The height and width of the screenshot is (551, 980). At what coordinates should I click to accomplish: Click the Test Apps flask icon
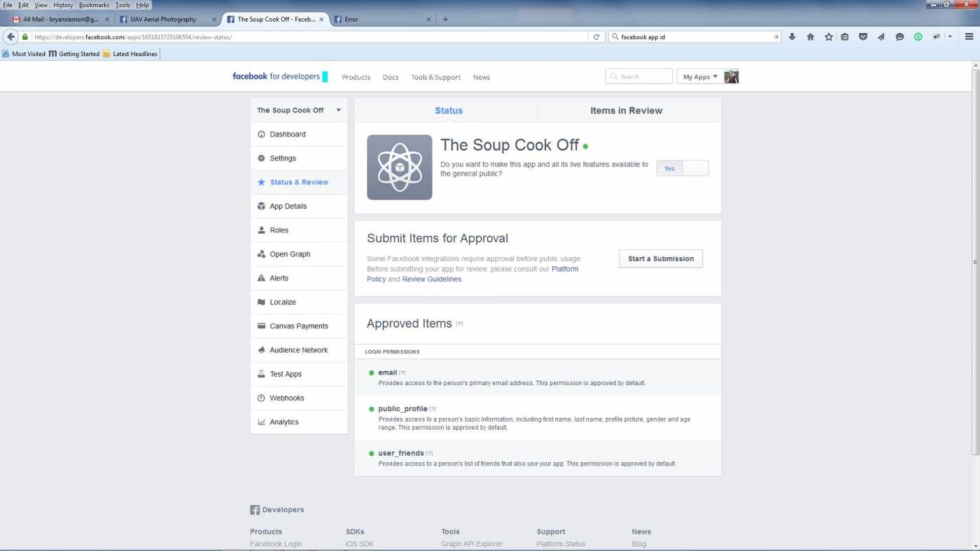pyautogui.click(x=261, y=374)
